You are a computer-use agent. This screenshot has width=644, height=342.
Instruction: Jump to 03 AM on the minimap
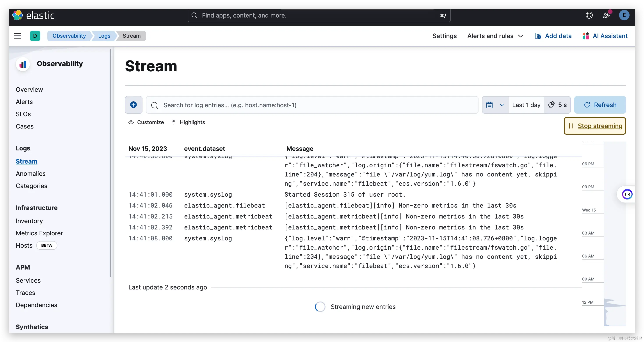[x=588, y=233]
